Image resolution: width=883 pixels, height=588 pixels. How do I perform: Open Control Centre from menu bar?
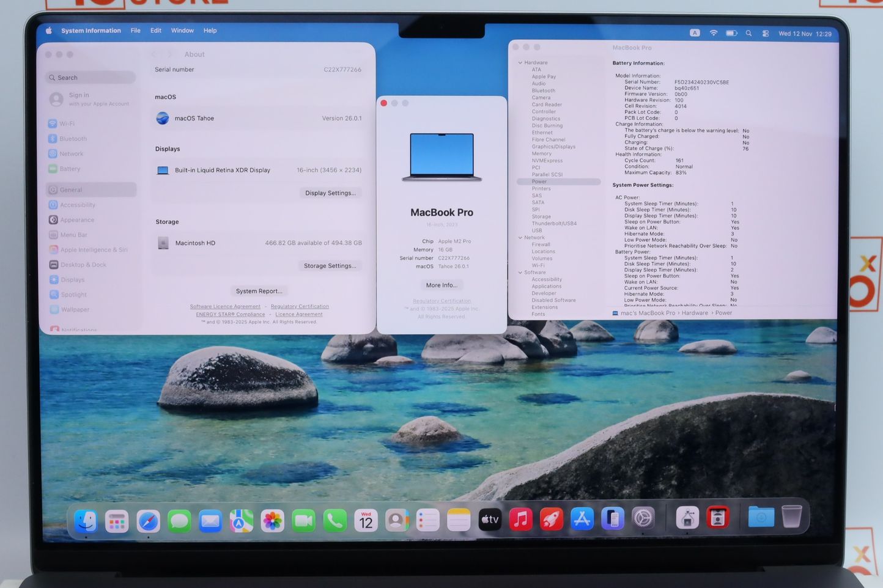point(766,34)
